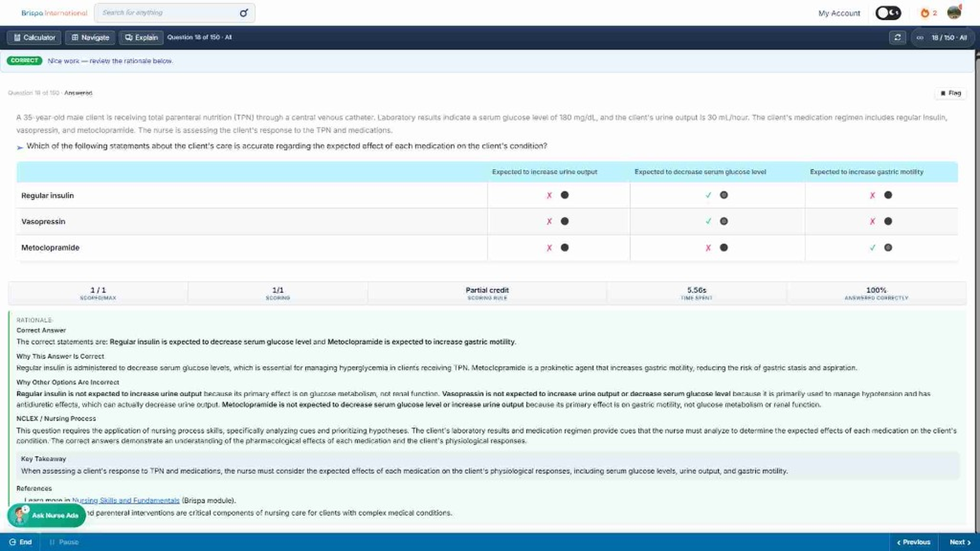Go to the Previous question
This screenshot has width=980, height=551.
point(913,542)
